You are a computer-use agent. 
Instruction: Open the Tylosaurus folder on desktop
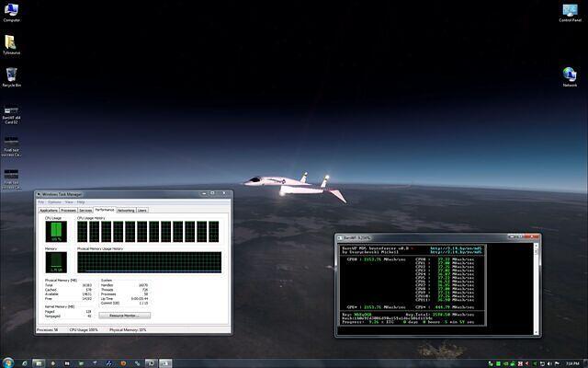click(x=11, y=44)
